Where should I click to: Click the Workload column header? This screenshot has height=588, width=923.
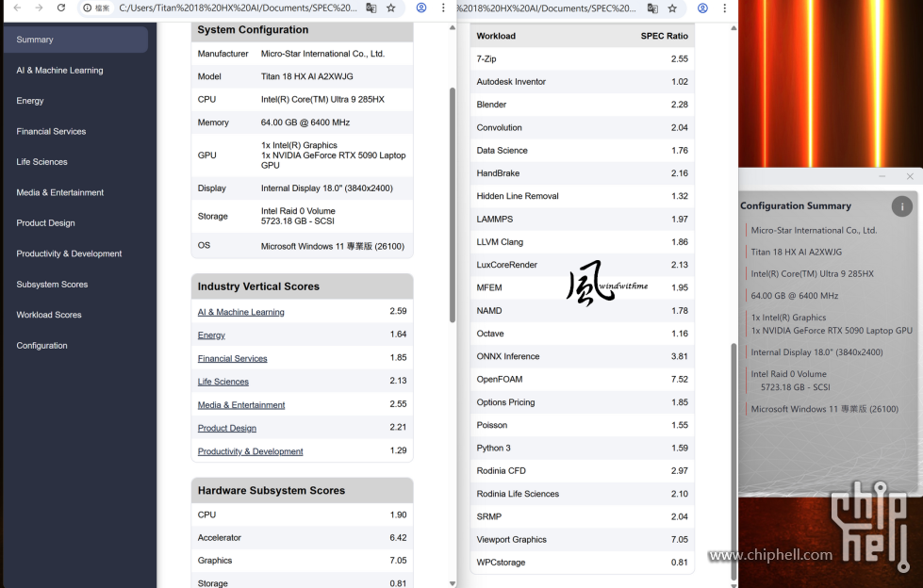(496, 36)
